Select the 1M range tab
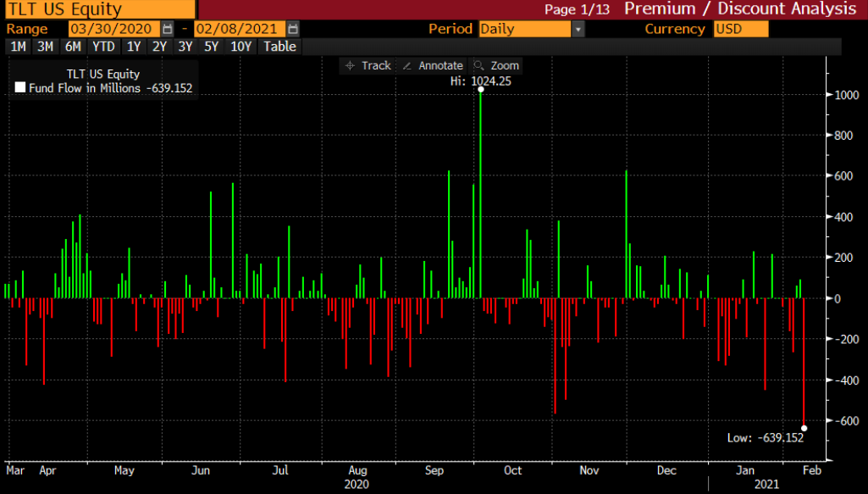 [x=19, y=47]
